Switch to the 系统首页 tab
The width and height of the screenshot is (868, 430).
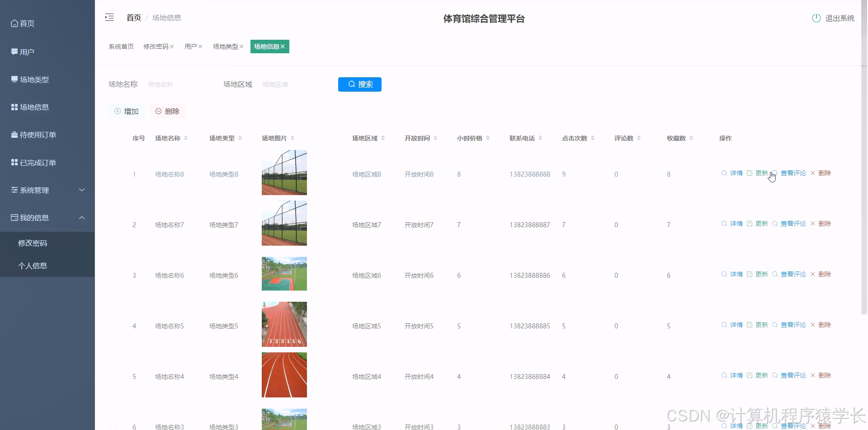point(121,47)
